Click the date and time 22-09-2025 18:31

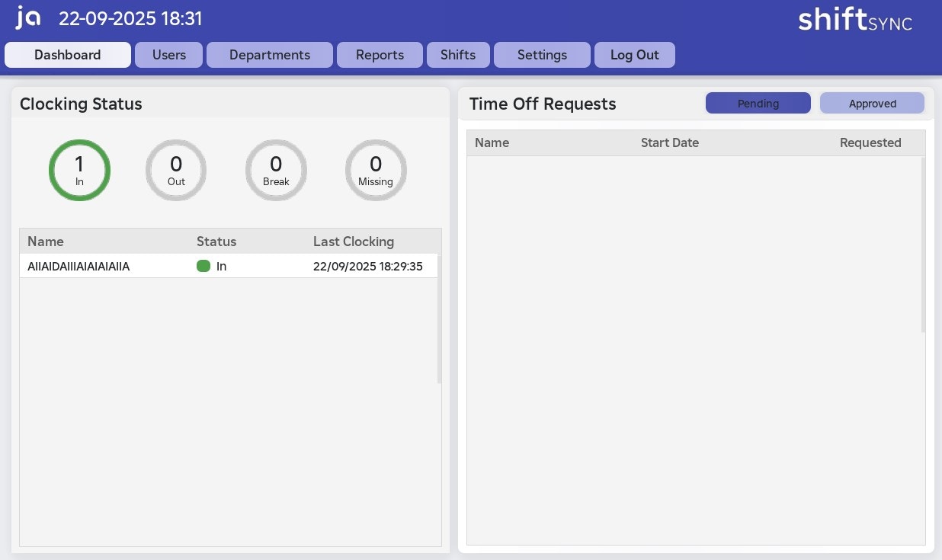tap(130, 18)
